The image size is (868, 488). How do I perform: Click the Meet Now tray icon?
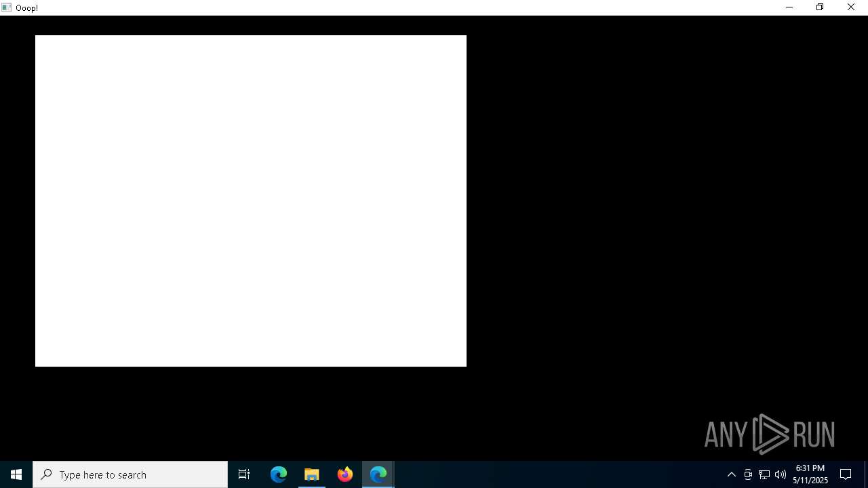point(748,474)
